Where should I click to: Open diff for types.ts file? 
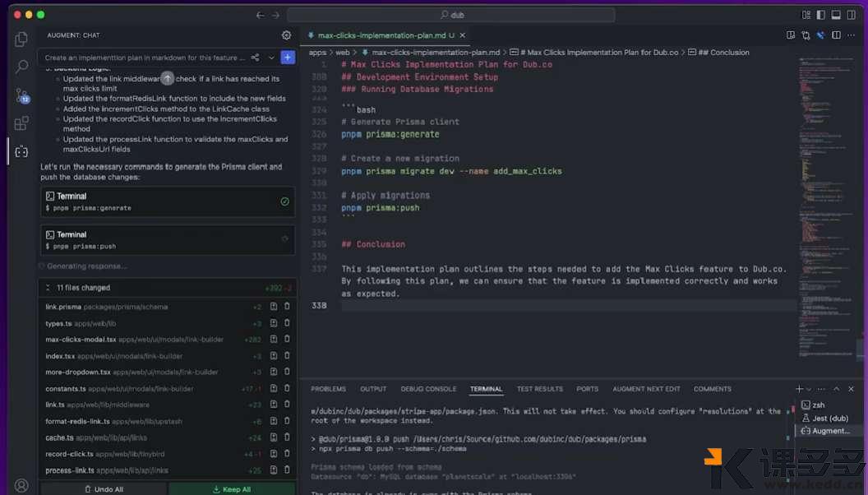tap(274, 323)
